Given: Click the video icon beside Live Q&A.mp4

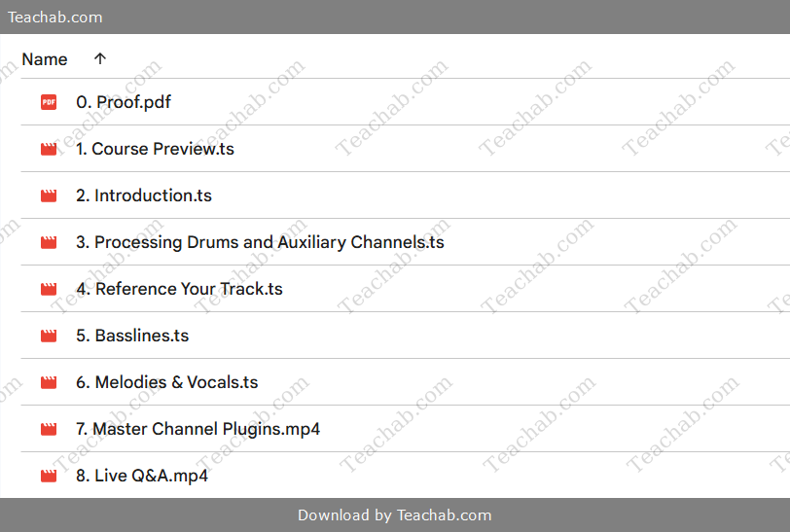Looking at the screenshot, I should click(x=49, y=476).
